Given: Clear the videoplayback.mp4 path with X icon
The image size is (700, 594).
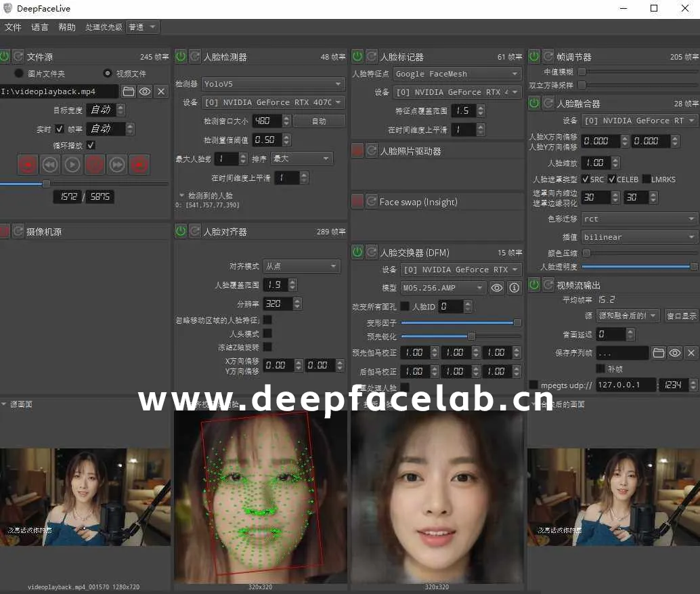Looking at the screenshot, I should click(161, 91).
